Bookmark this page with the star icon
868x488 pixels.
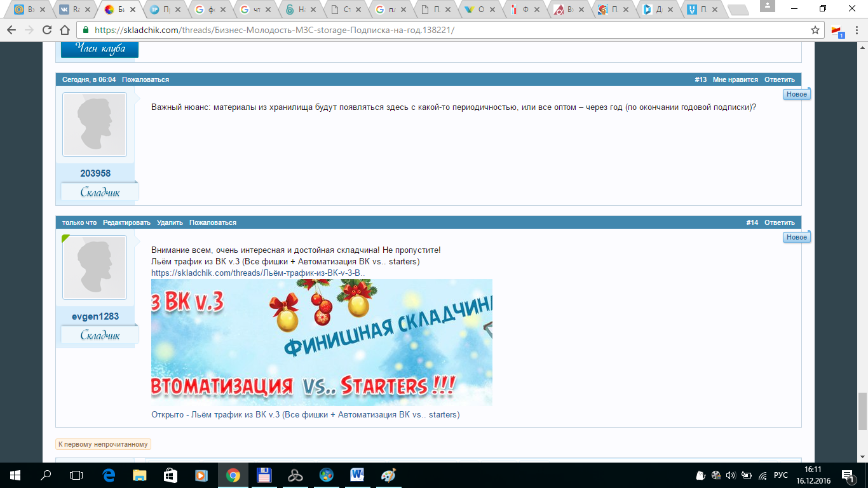pos(815,30)
